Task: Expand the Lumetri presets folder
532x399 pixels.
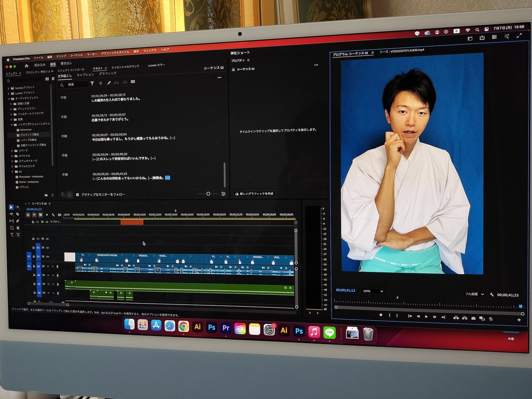Action: pos(8,93)
